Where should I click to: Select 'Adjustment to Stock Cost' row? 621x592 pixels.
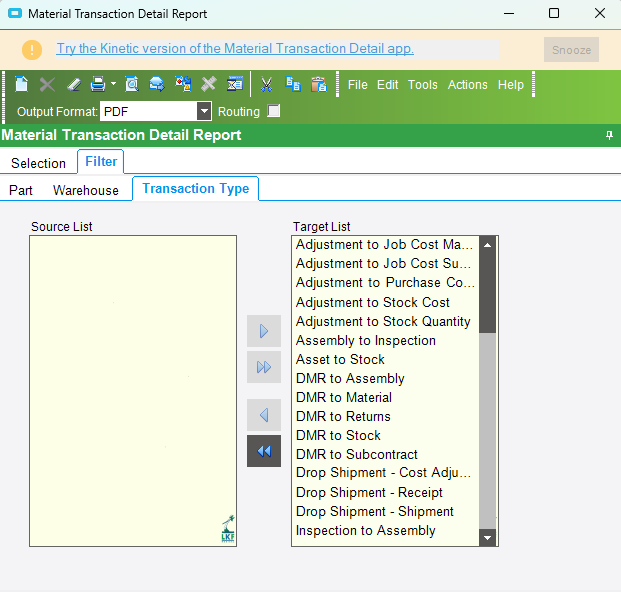point(385,303)
